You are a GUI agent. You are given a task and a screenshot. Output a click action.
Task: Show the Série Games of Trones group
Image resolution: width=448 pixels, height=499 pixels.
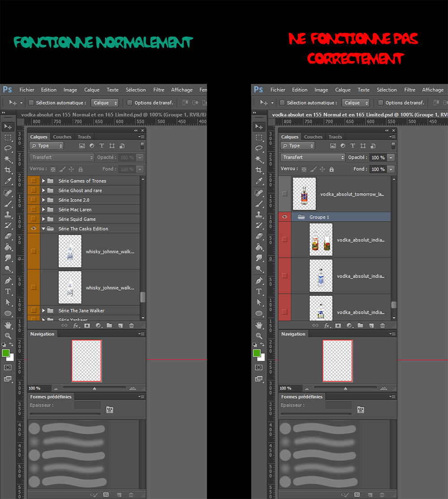[x=34, y=180]
